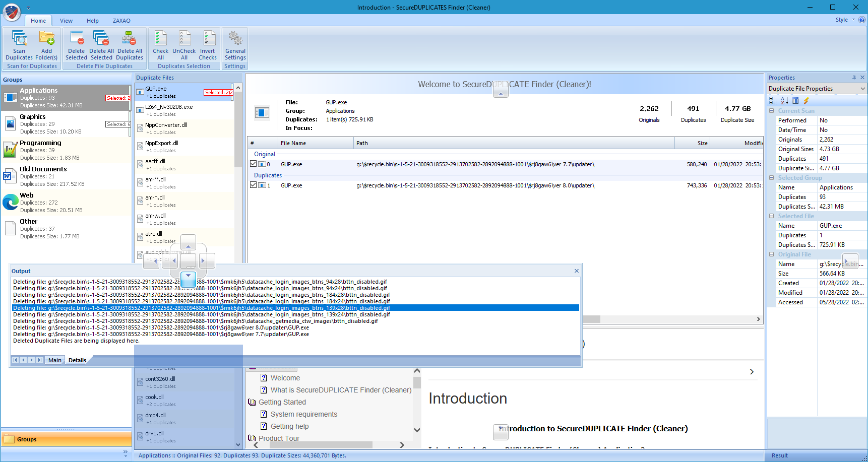Click Delete All Selected ribbon icon
Image resolution: width=868 pixels, height=462 pixels.
tap(101, 38)
